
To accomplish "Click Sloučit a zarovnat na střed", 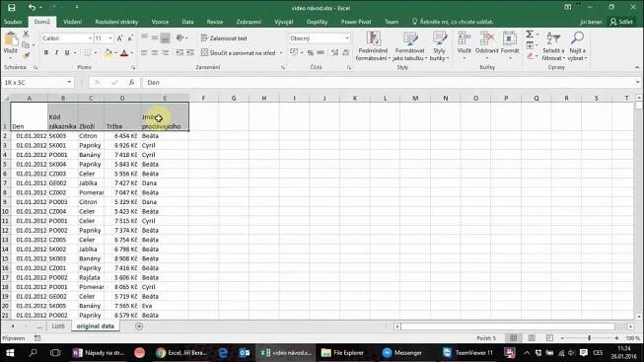I will click(238, 52).
